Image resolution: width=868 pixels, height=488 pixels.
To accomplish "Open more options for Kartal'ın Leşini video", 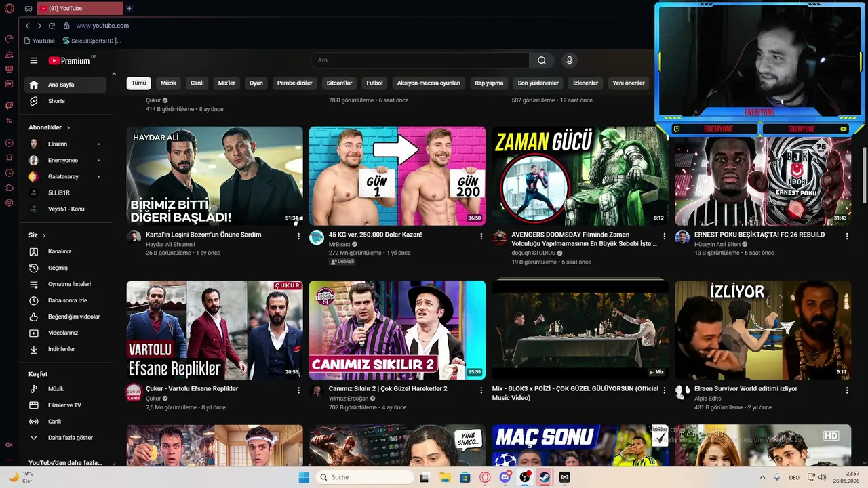I will [x=298, y=237].
